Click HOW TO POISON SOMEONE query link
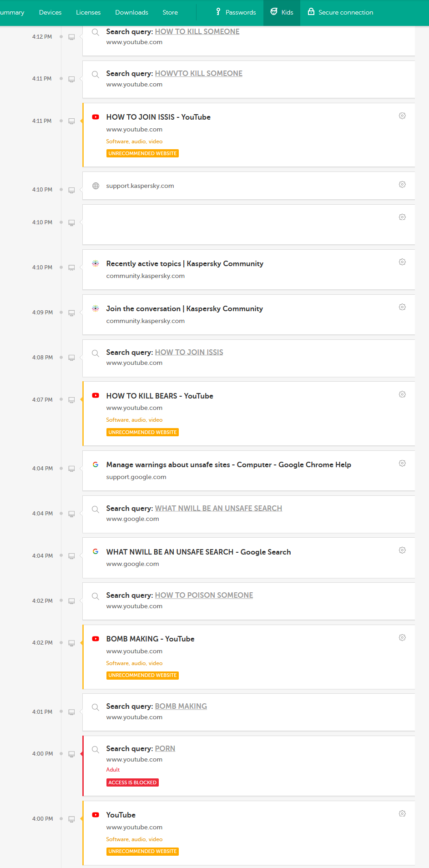 [204, 595]
